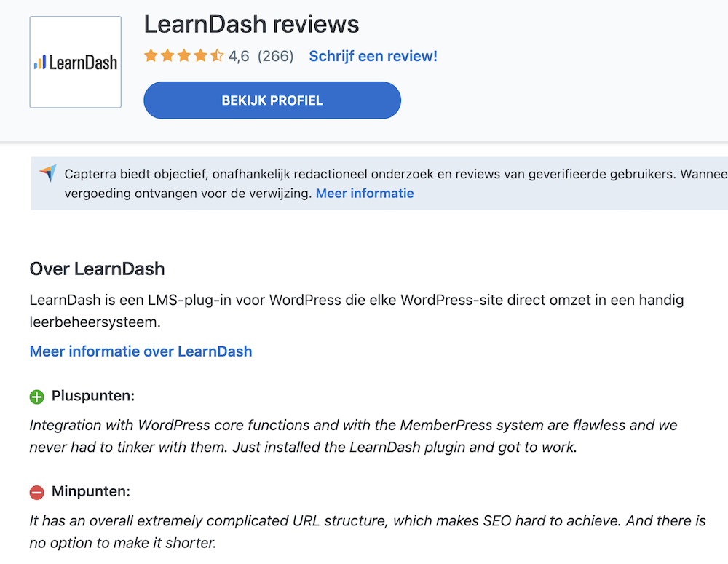Click the "LearnDash reviews" heading
Screen dimensions: 728x564
coord(251,25)
